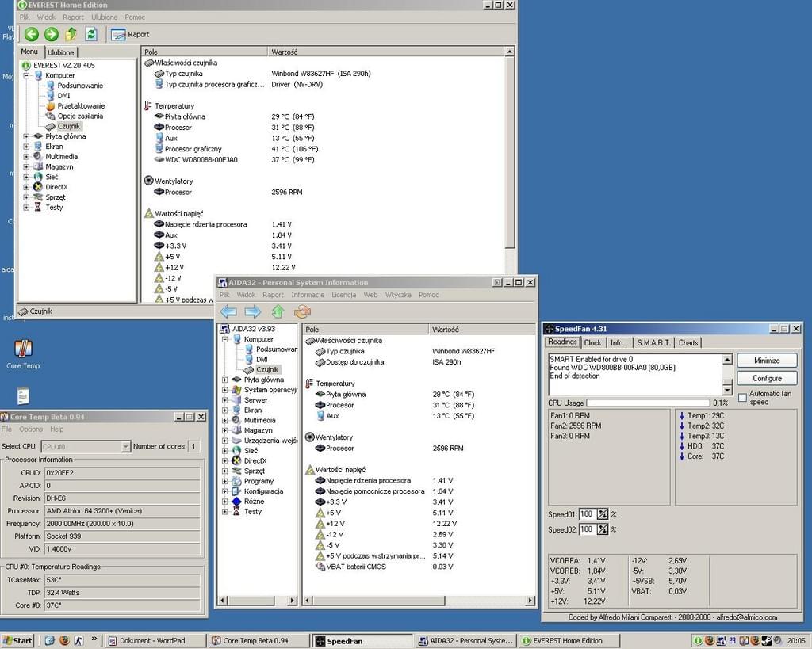Click the document file icon on desktop
Viewport: 812px width, 649px height.
(x=22, y=396)
